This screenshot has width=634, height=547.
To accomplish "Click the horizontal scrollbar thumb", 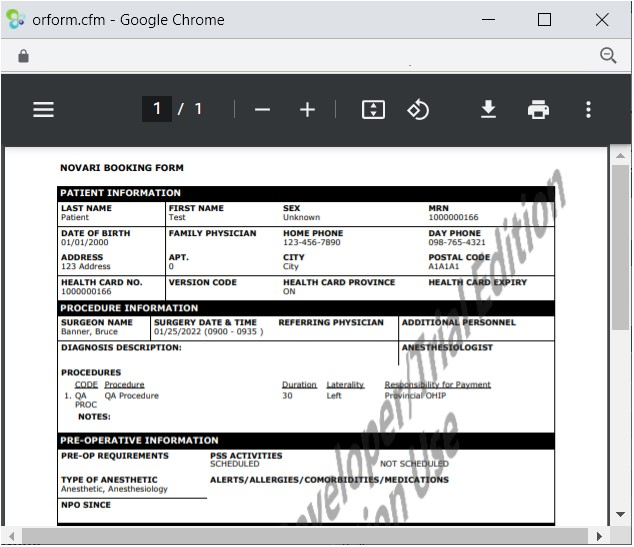I will coord(304,536).
